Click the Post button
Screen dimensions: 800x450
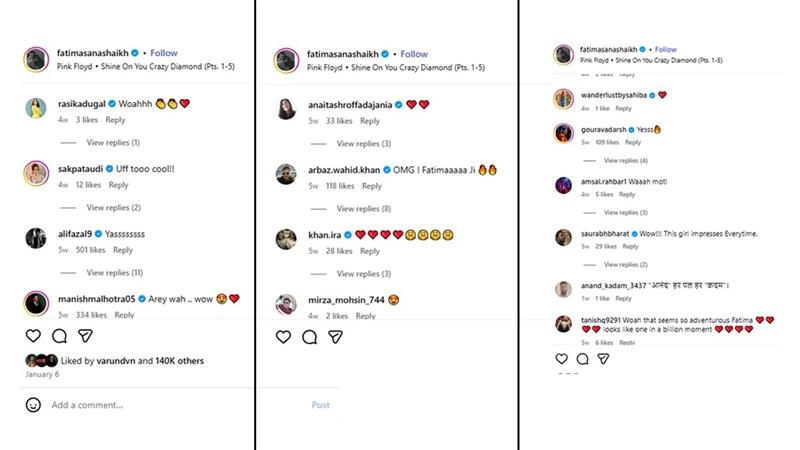pyautogui.click(x=320, y=405)
